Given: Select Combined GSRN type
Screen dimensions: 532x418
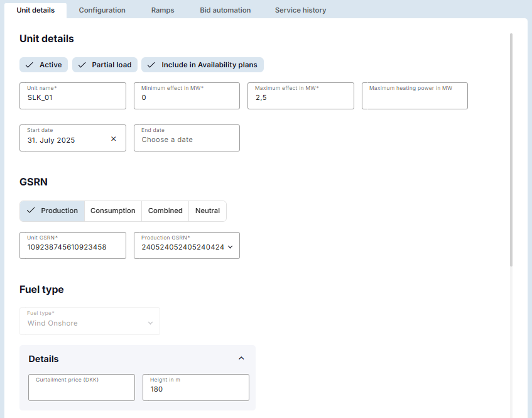Looking at the screenshot, I should click(x=165, y=211).
